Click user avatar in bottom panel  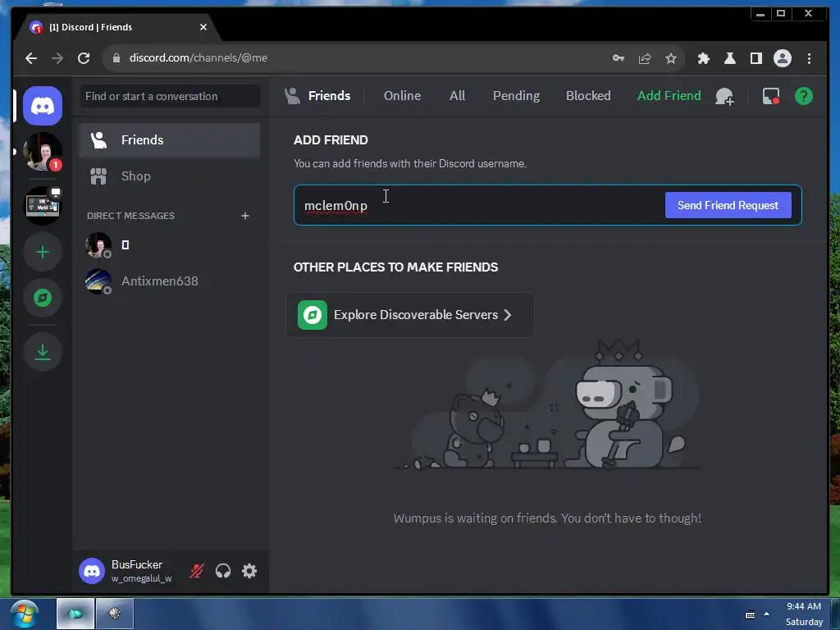pos(92,571)
